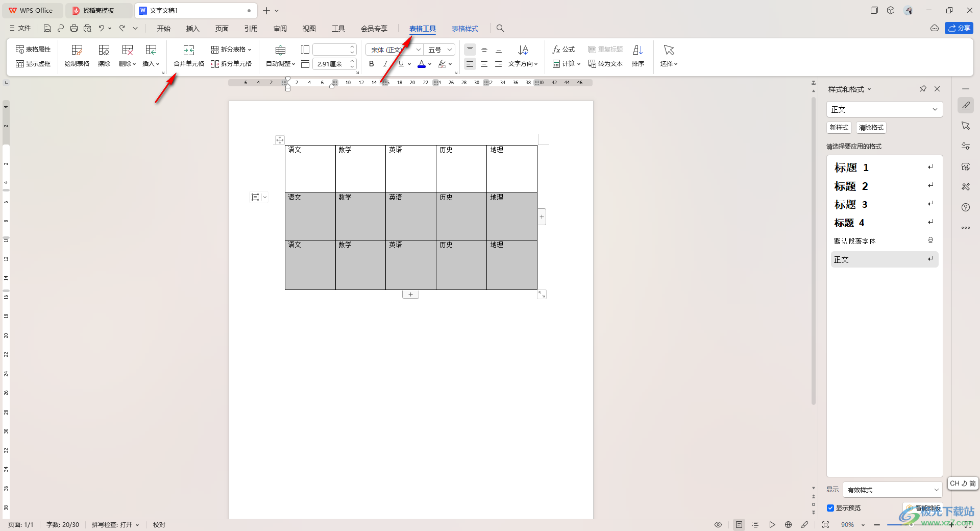
Task: Click the web layout globe icon
Action: click(788, 525)
